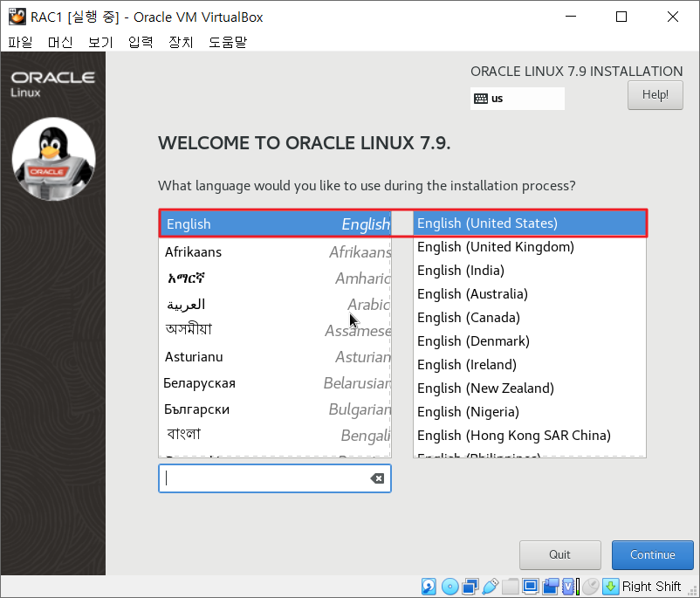Open the 보기 menu
This screenshot has width=700, height=598.
point(100,42)
